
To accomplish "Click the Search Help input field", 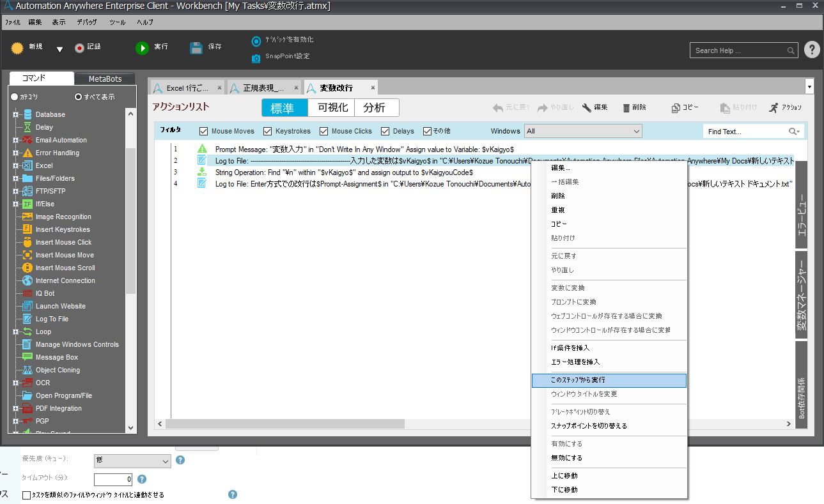I will [744, 50].
